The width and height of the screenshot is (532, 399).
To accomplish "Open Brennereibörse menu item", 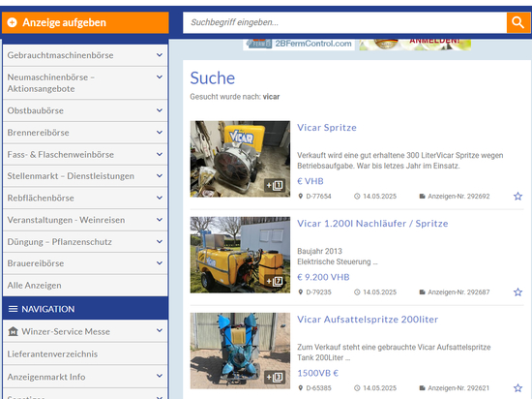I will pyautogui.click(x=85, y=133).
